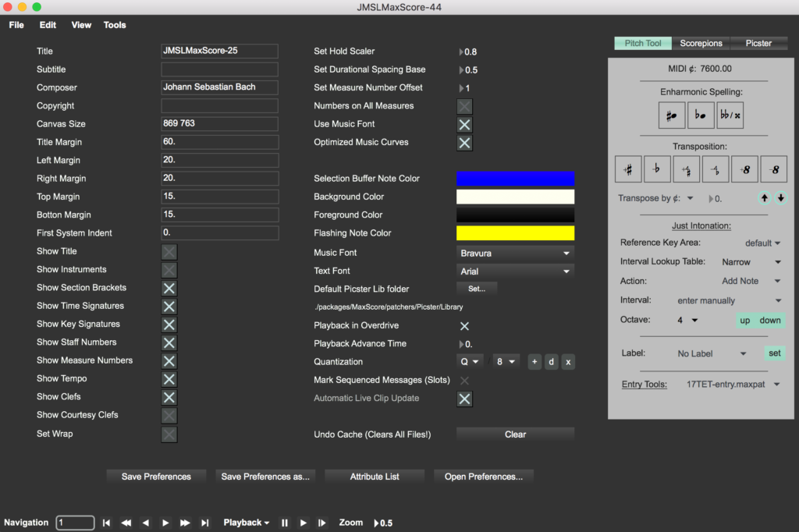Image resolution: width=799 pixels, height=532 pixels.
Task: Transpose up by a semitone sharp
Action: [628, 168]
